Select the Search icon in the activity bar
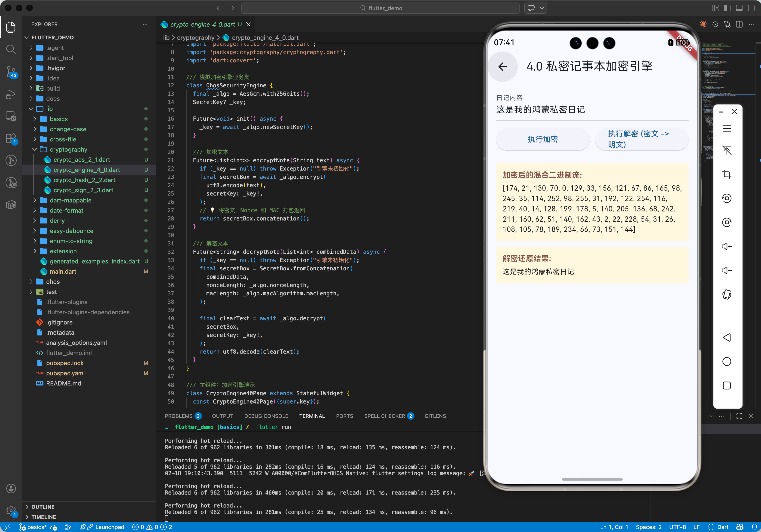Image resolution: width=761 pixels, height=532 pixels. [x=11, y=50]
